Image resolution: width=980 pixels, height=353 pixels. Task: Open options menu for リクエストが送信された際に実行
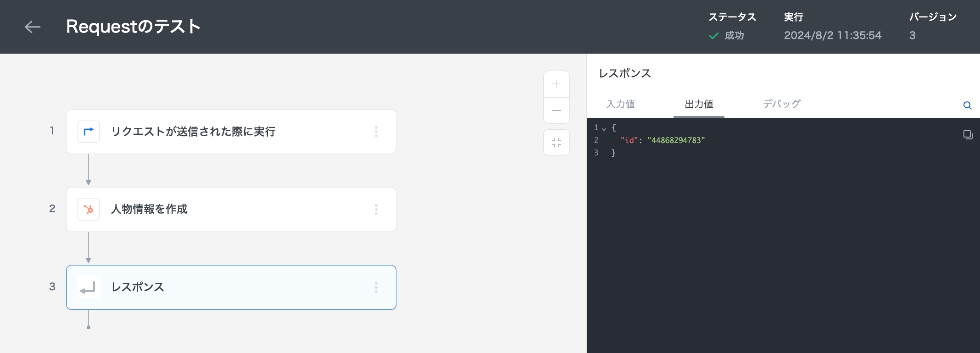[x=376, y=132]
